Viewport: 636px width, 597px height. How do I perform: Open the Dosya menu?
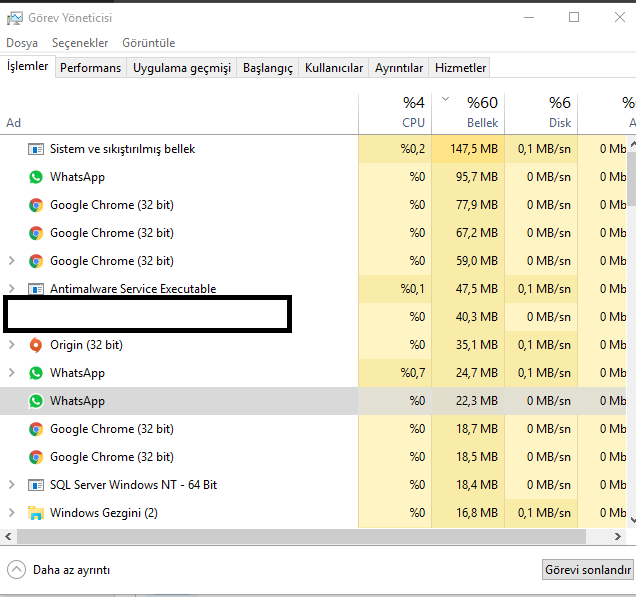click(x=22, y=43)
